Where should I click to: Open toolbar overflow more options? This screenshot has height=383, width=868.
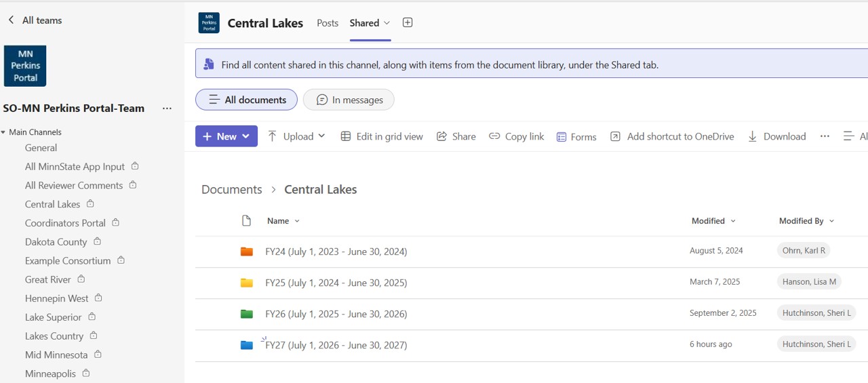point(825,136)
